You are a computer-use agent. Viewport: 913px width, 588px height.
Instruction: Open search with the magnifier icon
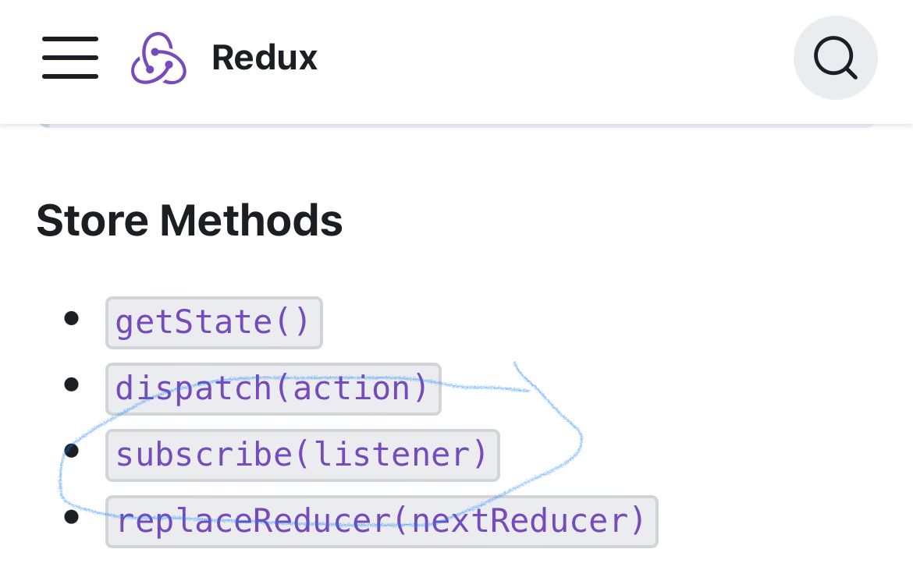coord(836,58)
